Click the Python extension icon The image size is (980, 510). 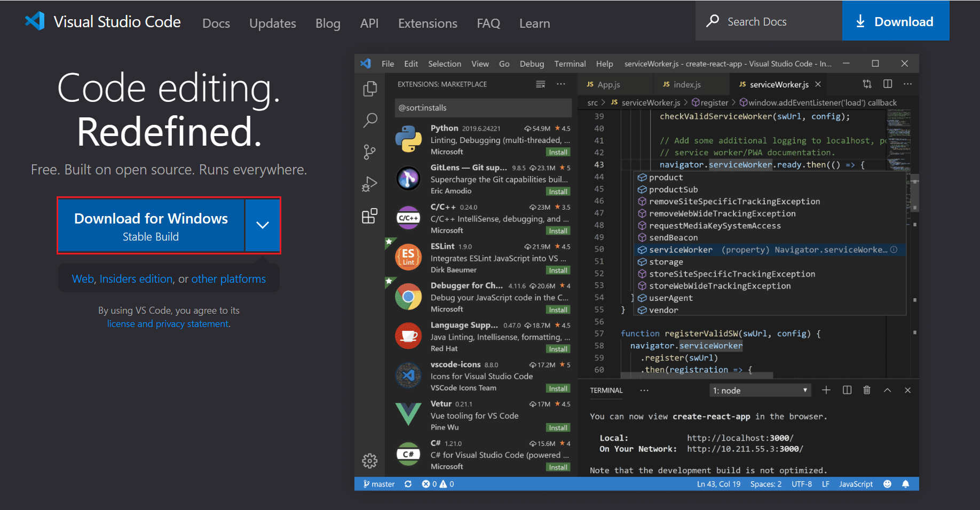pos(408,139)
